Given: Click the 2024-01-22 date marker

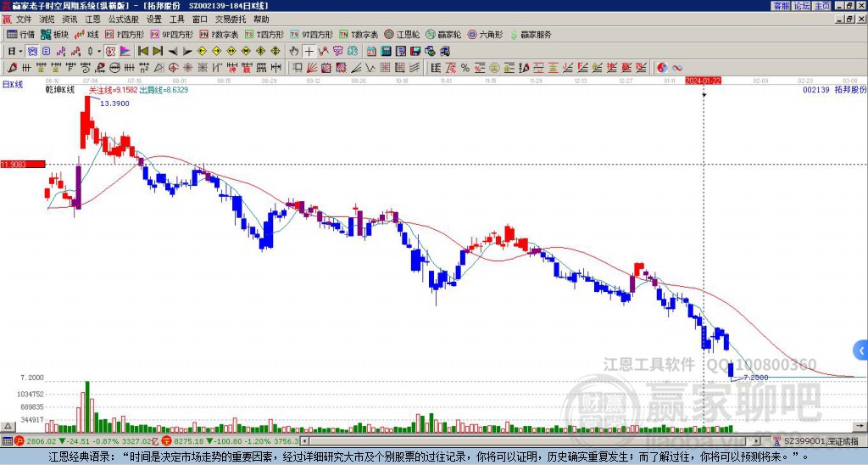Looking at the screenshot, I should [x=703, y=81].
